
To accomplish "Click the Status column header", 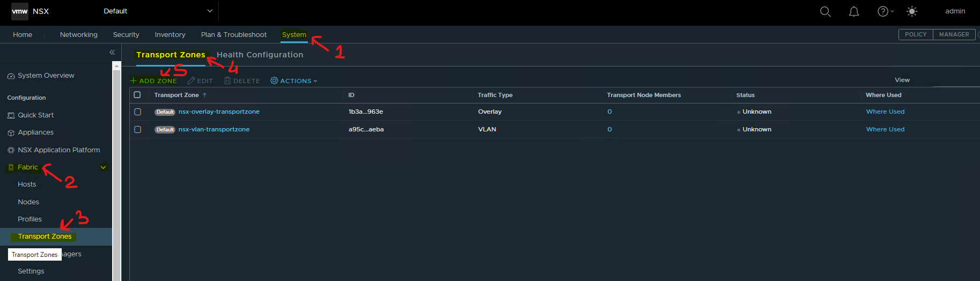I will 745,95.
